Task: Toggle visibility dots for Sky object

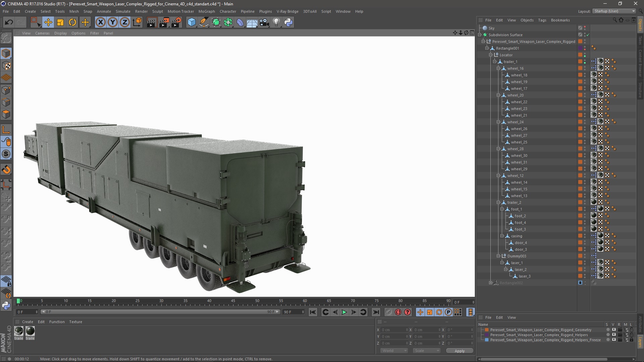Action: click(x=585, y=28)
